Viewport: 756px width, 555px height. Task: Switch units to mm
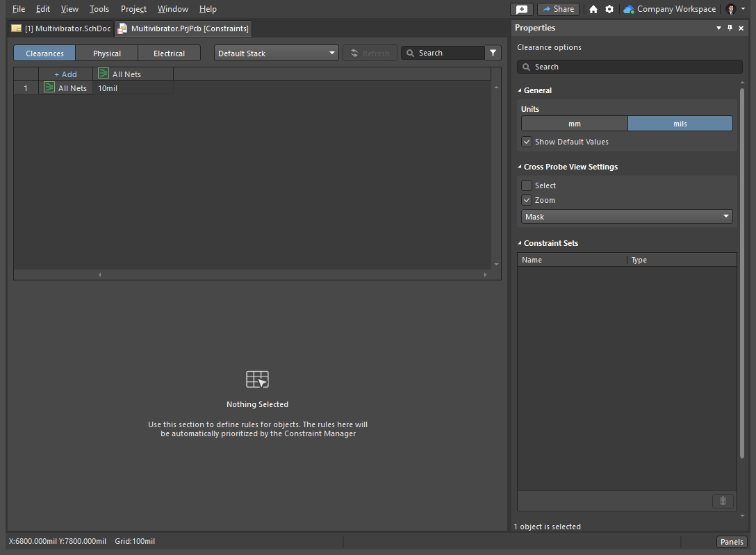[574, 124]
